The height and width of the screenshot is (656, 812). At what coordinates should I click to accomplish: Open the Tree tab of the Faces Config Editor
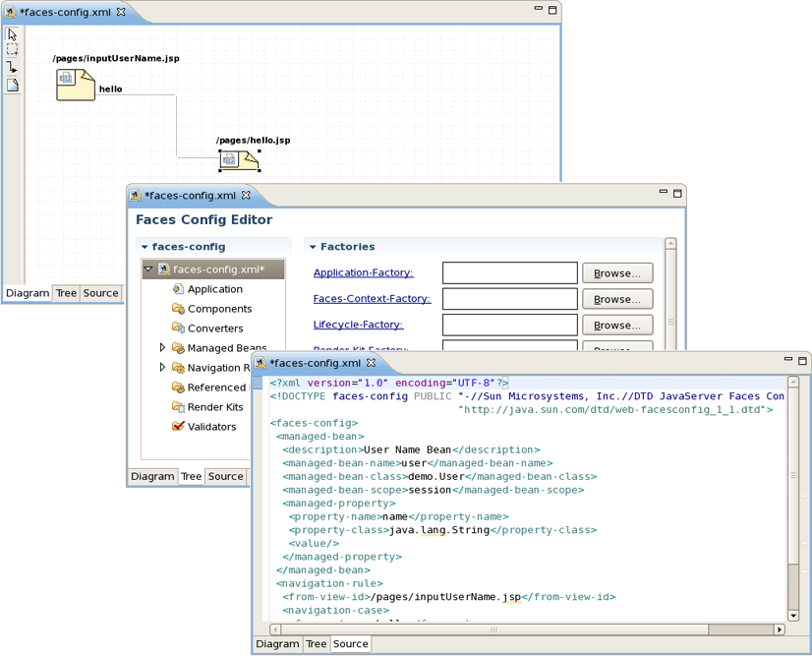point(191,476)
